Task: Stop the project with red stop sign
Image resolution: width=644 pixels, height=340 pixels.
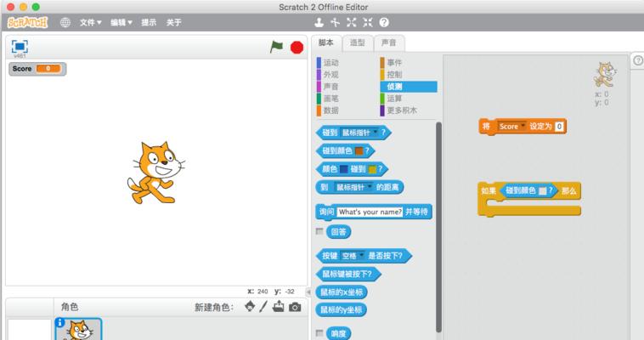Action: coord(297,48)
